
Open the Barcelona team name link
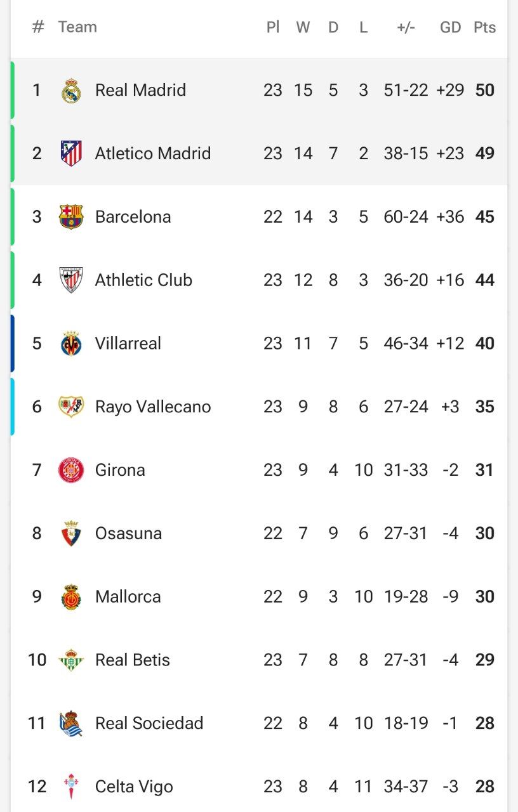133,217
